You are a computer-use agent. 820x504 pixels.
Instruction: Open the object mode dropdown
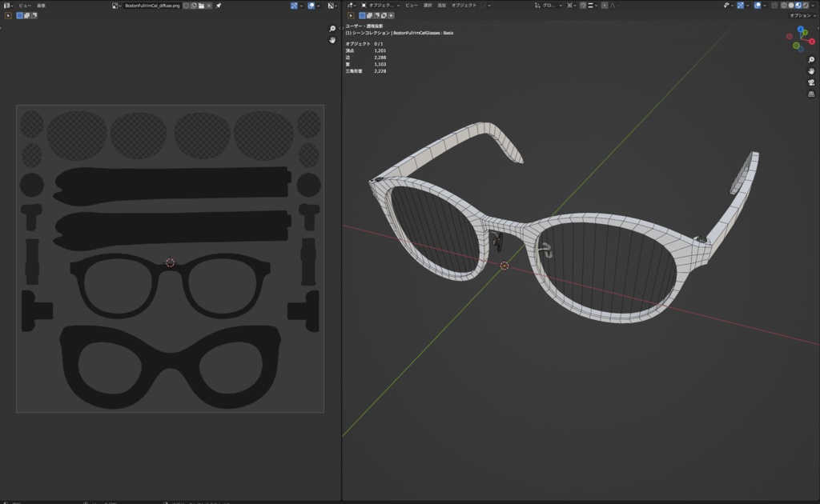click(380, 6)
